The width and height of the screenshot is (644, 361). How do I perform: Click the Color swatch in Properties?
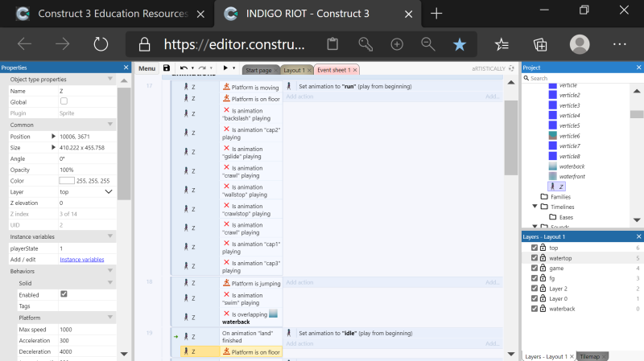click(x=67, y=180)
